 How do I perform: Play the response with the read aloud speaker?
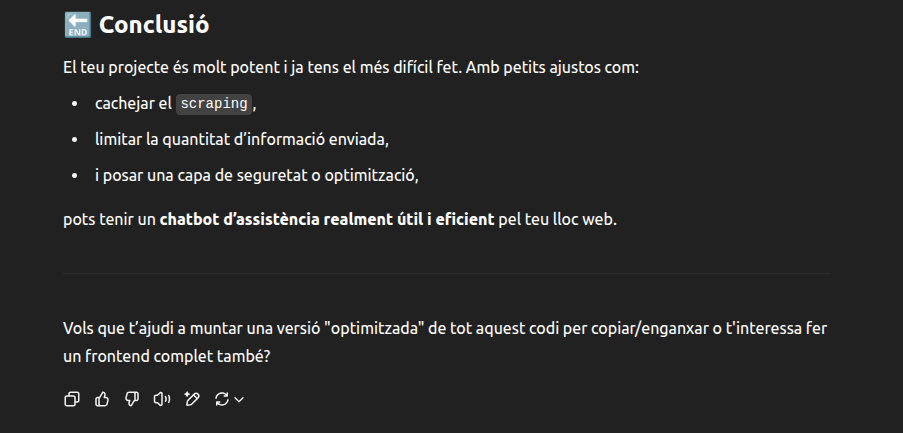[162, 399]
